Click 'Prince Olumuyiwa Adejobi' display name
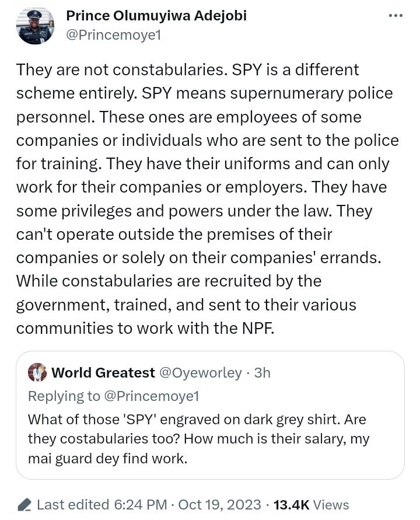The height and width of the screenshot is (520, 420). [x=157, y=15]
